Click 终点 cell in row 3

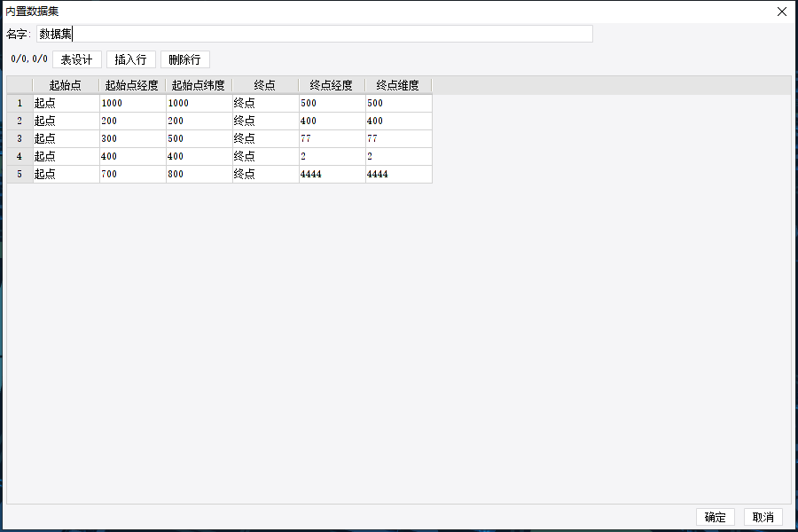[266, 139]
